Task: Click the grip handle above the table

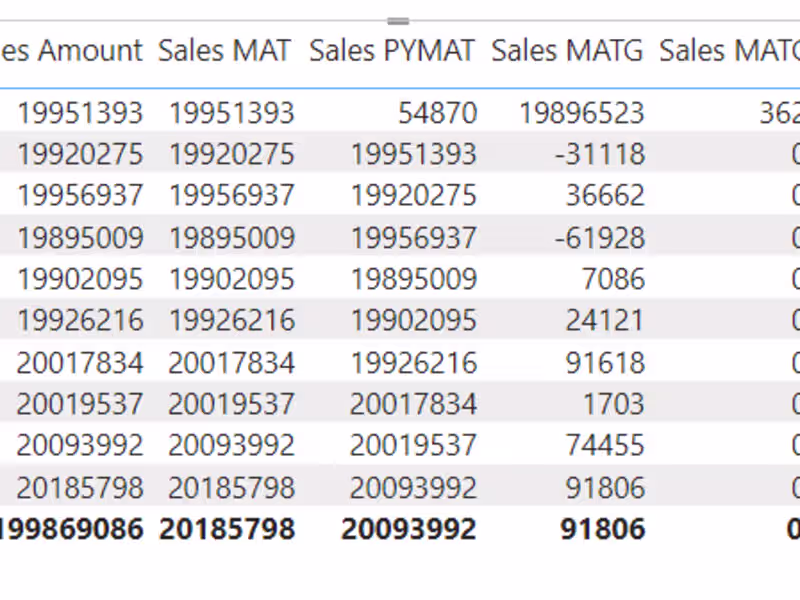Action: click(398, 21)
